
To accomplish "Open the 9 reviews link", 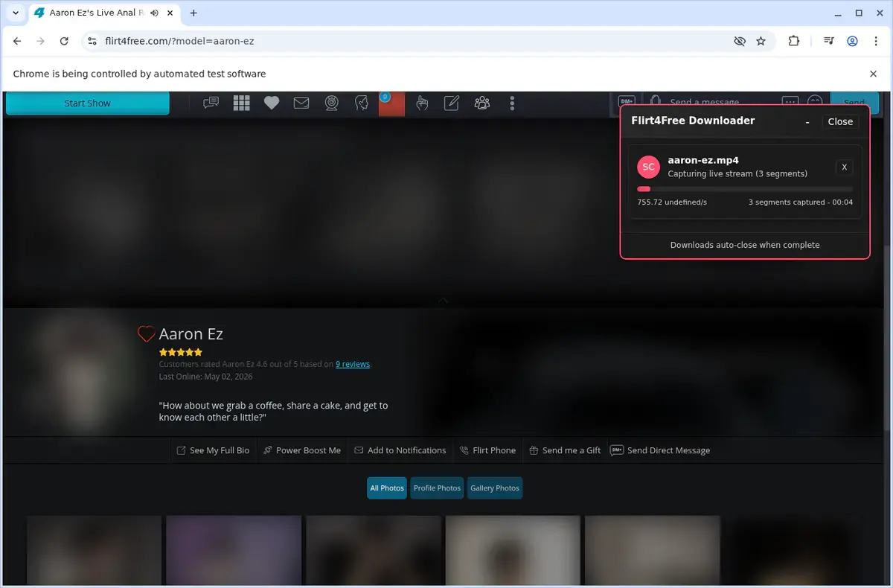I will coord(353,364).
